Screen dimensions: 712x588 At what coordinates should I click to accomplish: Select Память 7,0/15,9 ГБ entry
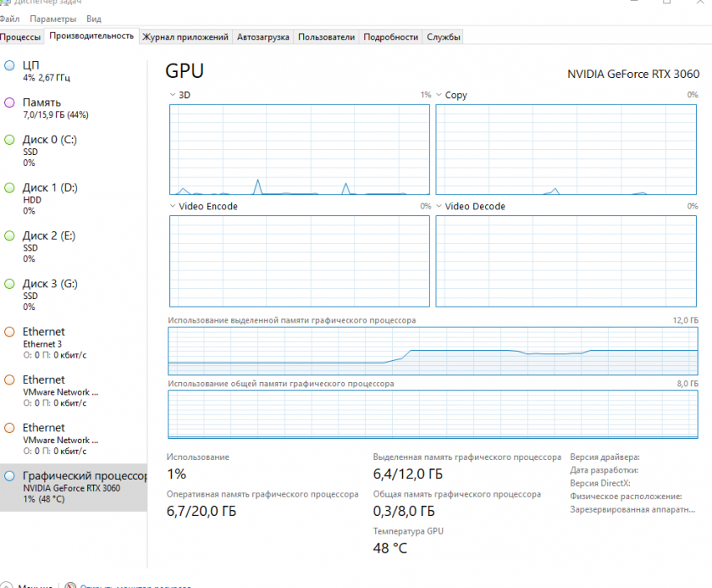click(74, 109)
